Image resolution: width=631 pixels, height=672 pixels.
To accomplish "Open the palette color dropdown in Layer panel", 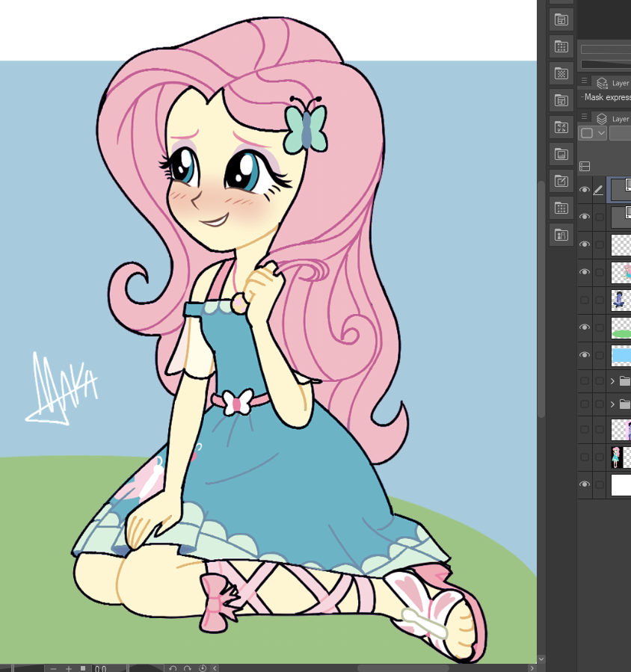I will pyautogui.click(x=594, y=133).
